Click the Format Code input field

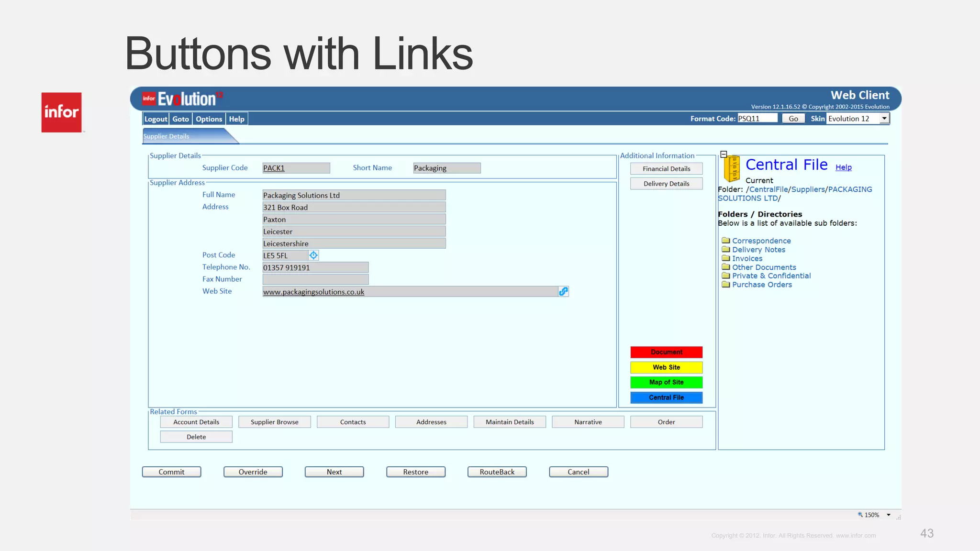click(757, 119)
